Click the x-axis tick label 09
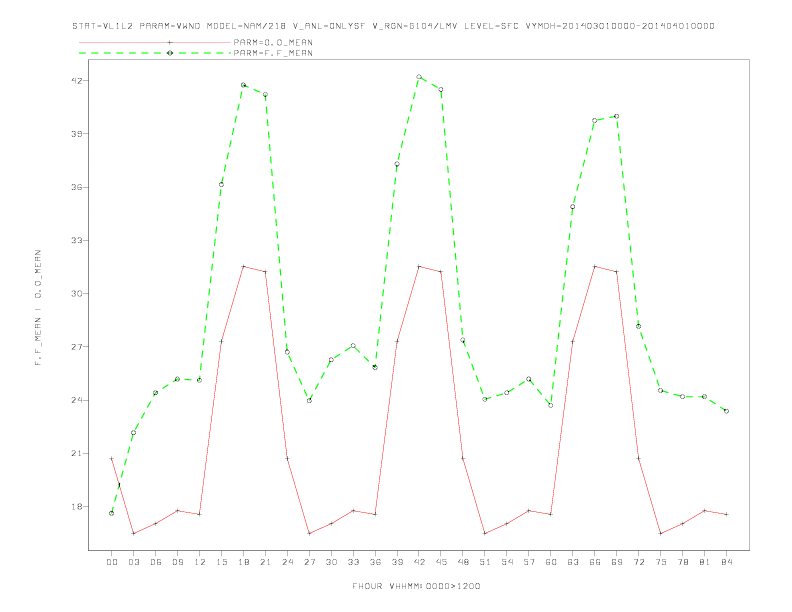The height and width of the screenshot is (612, 792). tap(177, 562)
